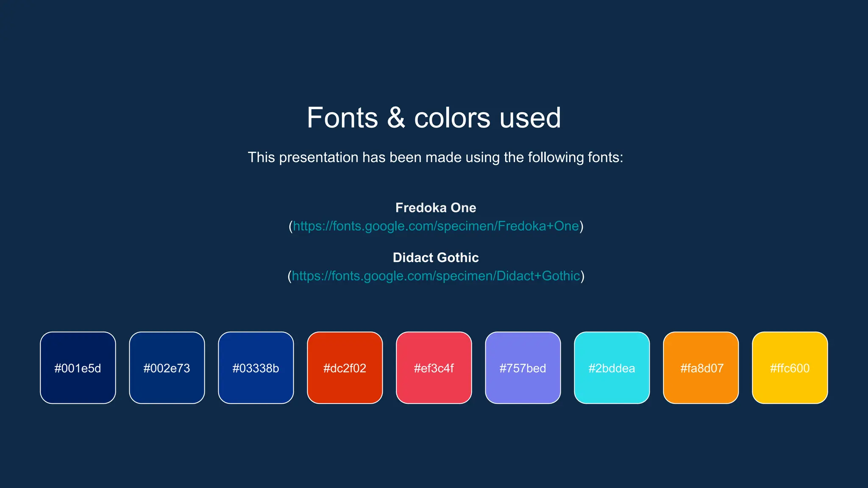Pick the #757bed periwinkle swatch
Screen dimensions: 868x488
pyautogui.click(x=523, y=368)
